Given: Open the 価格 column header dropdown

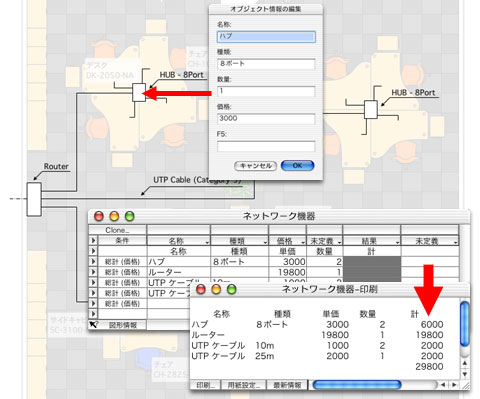Looking at the screenshot, I should pyautogui.click(x=303, y=242).
